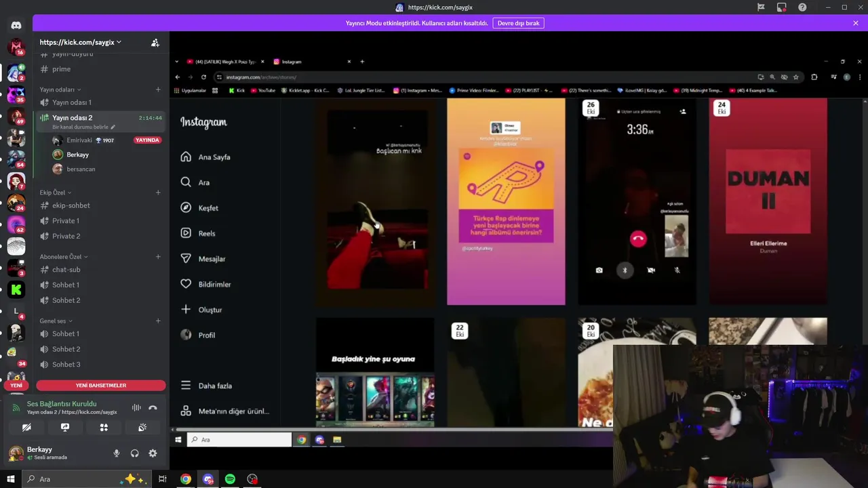Click the OBS icon in Windows taskbar
868x488 pixels.
tap(252, 479)
